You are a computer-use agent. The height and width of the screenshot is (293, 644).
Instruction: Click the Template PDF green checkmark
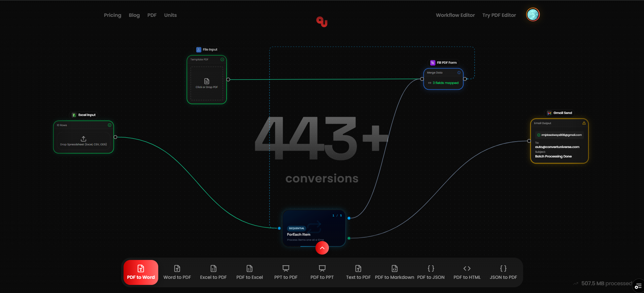click(x=222, y=59)
